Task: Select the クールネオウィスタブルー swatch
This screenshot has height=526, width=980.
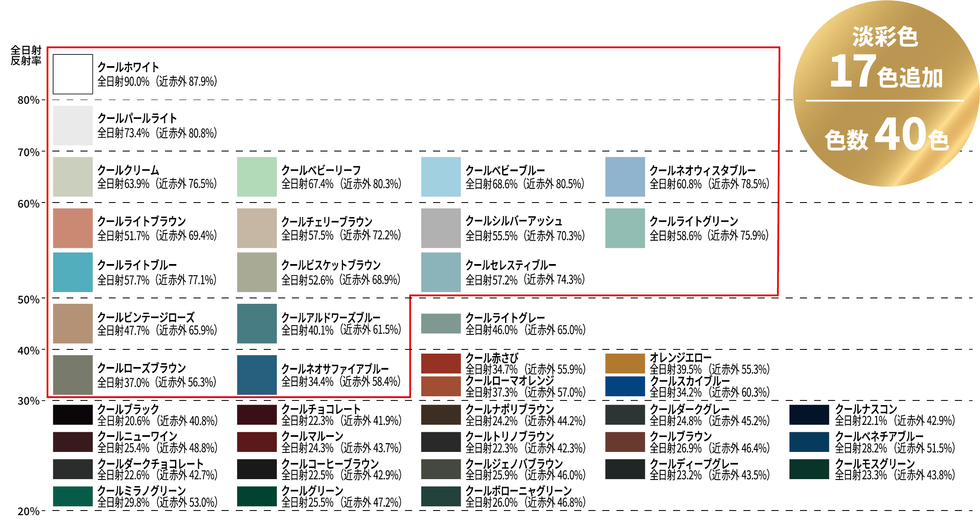Action: click(625, 177)
